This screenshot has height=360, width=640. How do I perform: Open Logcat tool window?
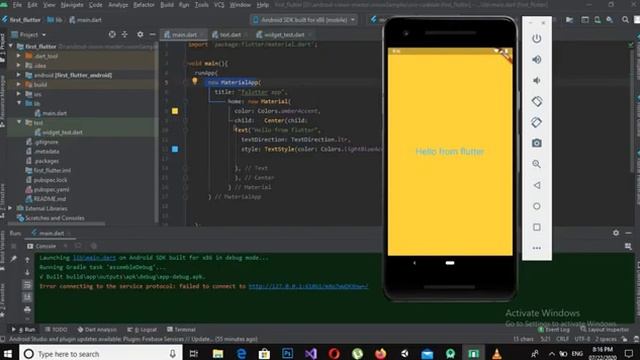point(142,329)
